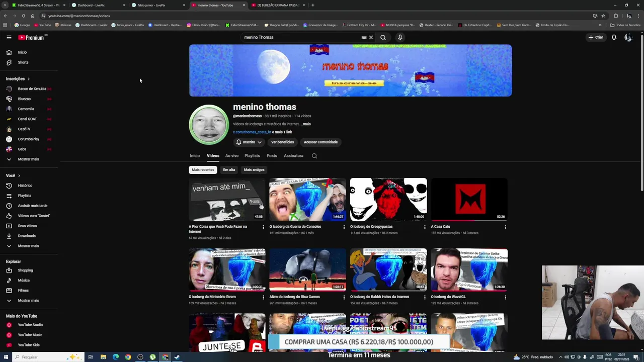Open the Você section arrow

[19, 175]
